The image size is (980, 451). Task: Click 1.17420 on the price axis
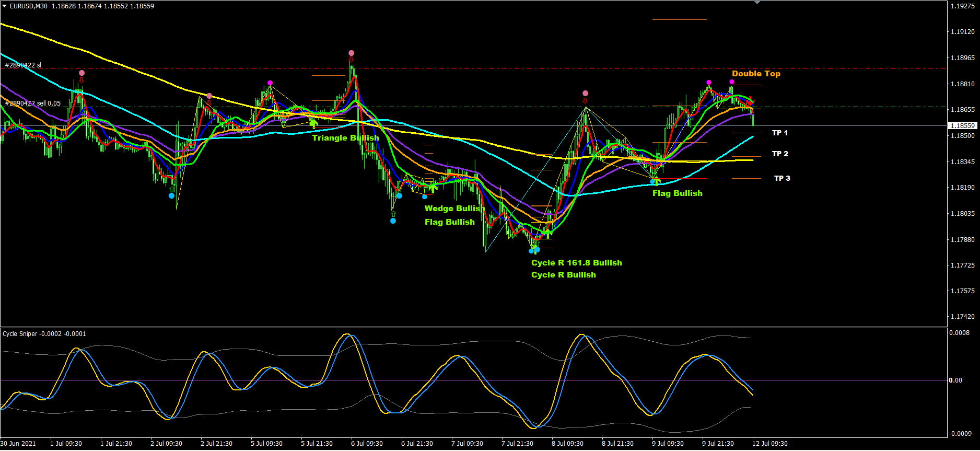[x=962, y=317]
